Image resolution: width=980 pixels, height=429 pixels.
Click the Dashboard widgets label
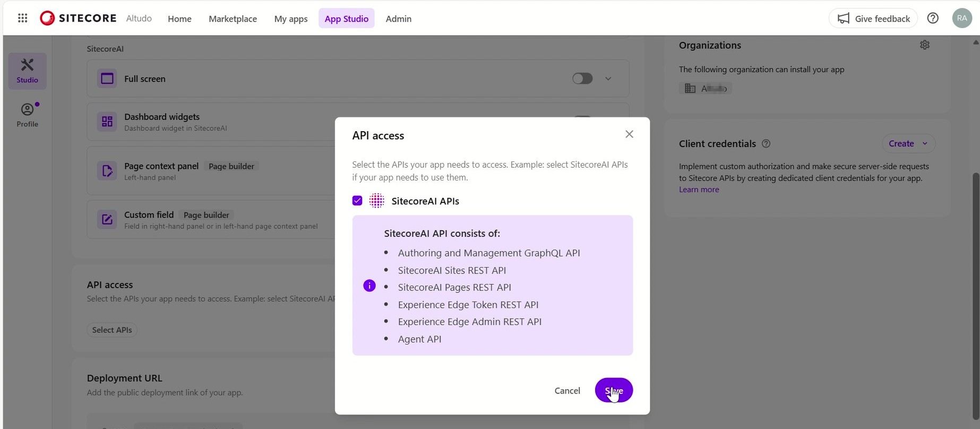pos(162,117)
